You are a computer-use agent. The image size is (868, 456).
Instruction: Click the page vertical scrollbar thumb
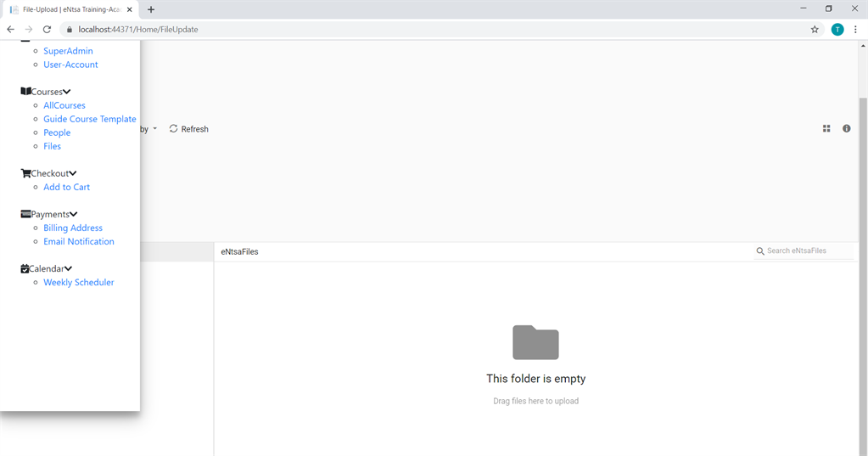coord(863,277)
